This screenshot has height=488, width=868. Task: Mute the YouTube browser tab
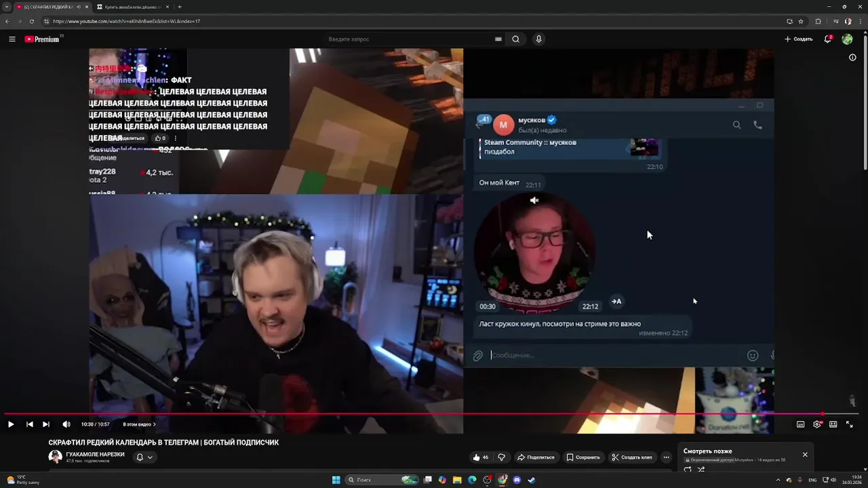(79, 7)
